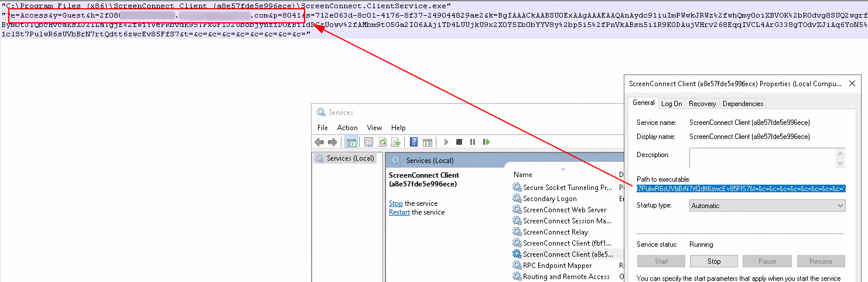Viewport: 868px width, 282px height.
Task: Click gear icon of ScreenConnect Web Server
Action: point(517,210)
